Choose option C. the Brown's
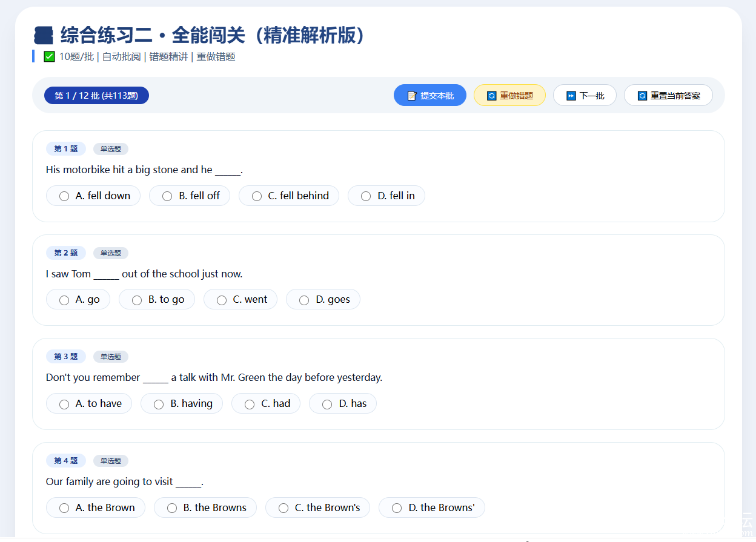 tap(318, 507)
